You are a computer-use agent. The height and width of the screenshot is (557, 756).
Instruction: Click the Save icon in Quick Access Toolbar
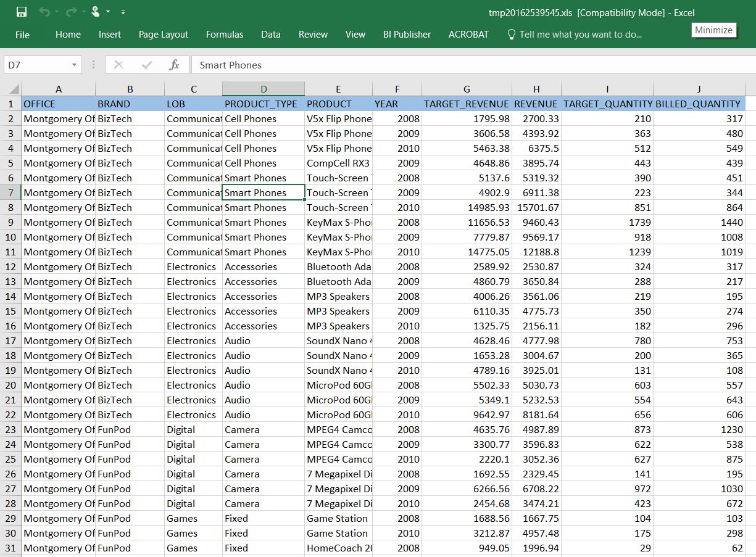tap(22, 12)
